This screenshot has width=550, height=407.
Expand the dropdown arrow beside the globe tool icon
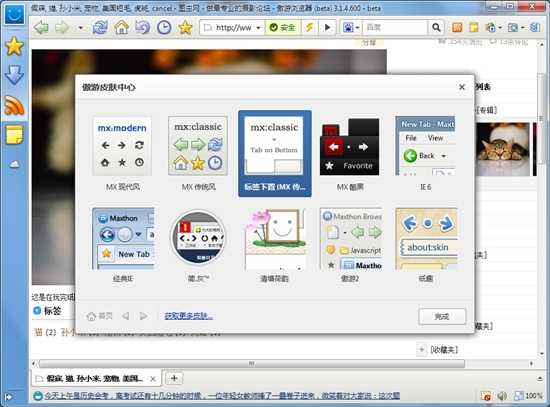(x=500, y=27)
